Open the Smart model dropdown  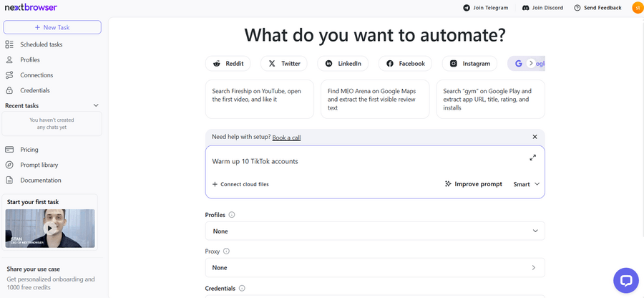pos(527,184)
